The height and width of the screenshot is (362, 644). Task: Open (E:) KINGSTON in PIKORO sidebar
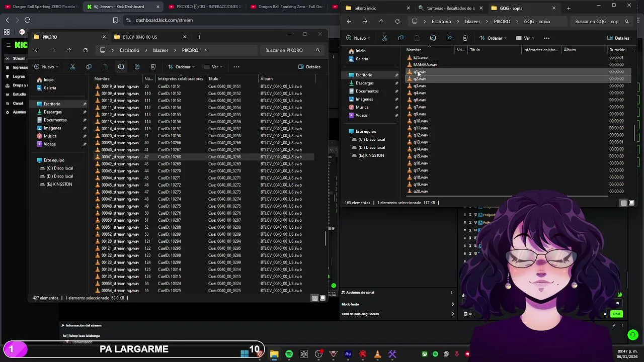point(59,185)
